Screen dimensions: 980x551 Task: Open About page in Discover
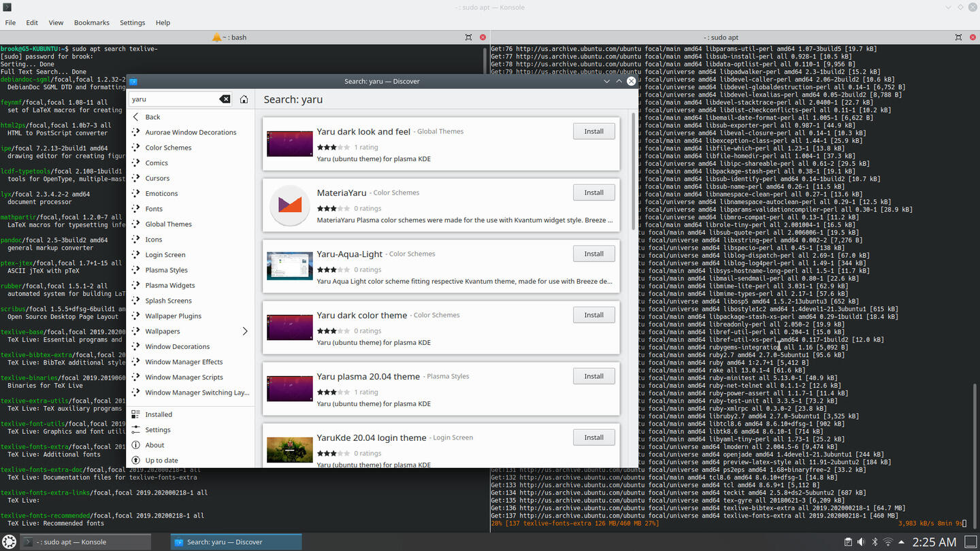coord(191,445)
